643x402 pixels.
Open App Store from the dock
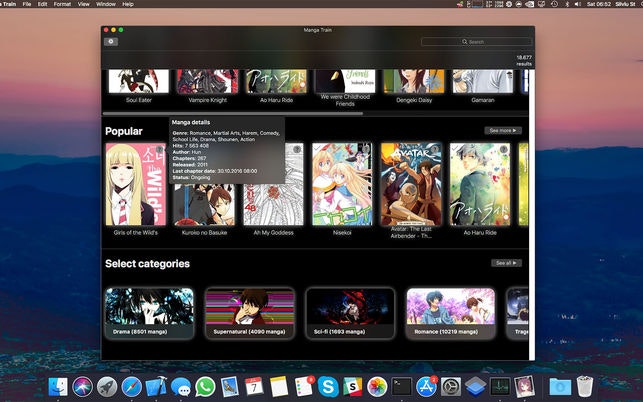[426, 387]
